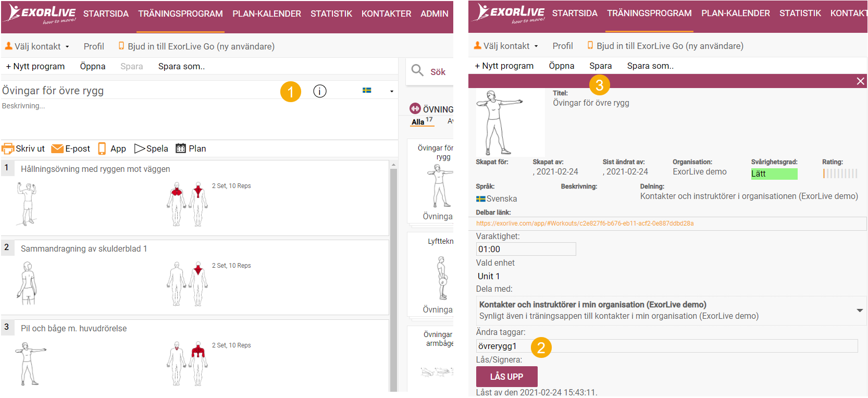This screenshot has height=398, width=868.
Task: Click the E-post envelope icon
Action: point(57,149)
